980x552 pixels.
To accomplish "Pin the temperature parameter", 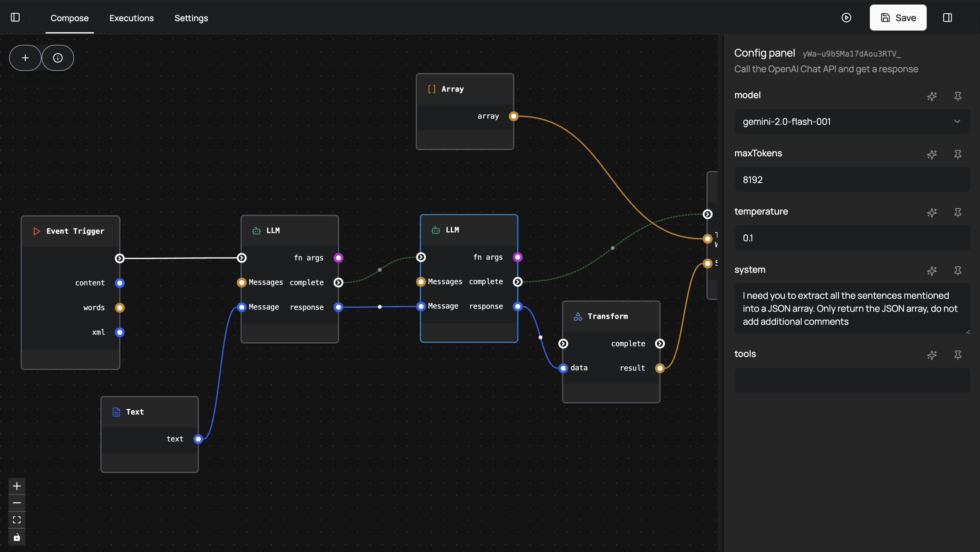I will (958, 213).
